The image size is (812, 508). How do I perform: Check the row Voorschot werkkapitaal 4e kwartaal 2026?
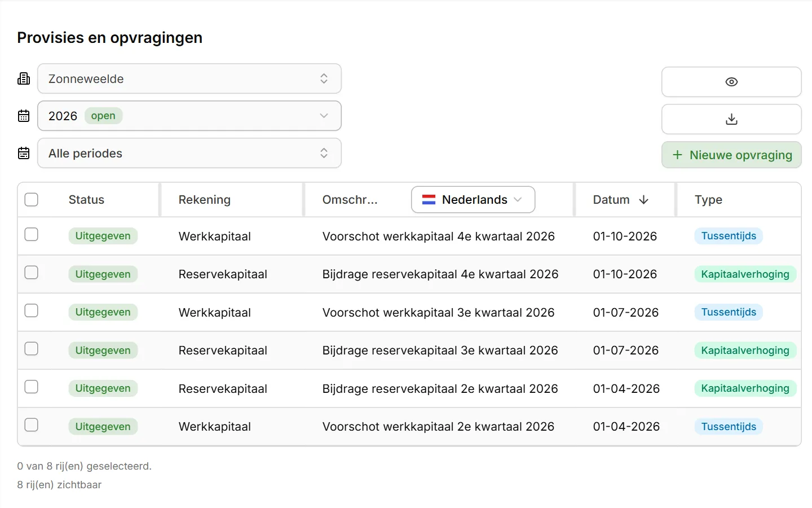[32, 234]
